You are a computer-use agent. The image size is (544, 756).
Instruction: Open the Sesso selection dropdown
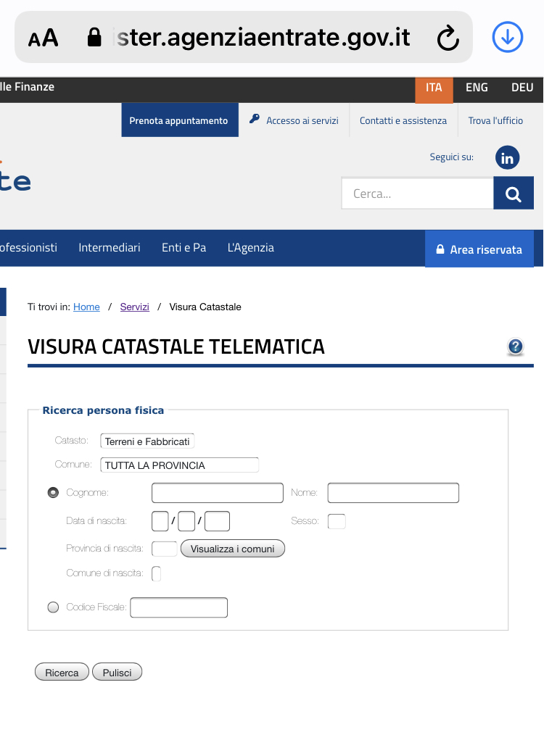tap(337, 521)
